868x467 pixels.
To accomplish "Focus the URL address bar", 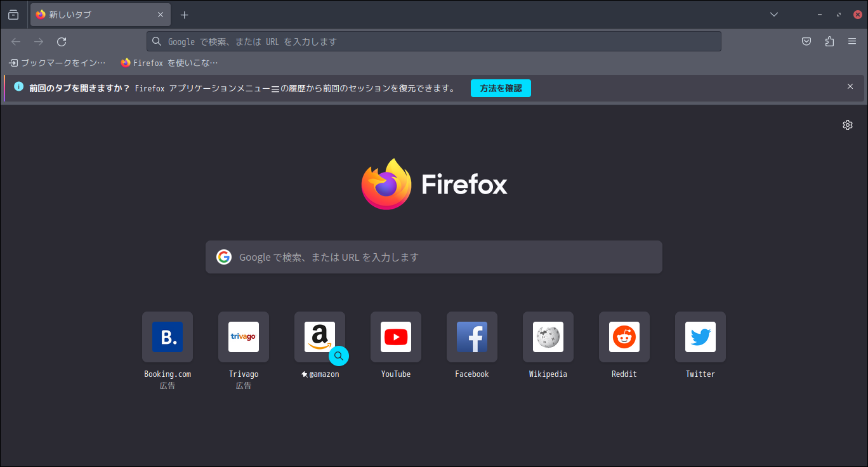I will (x=434, y=41).
